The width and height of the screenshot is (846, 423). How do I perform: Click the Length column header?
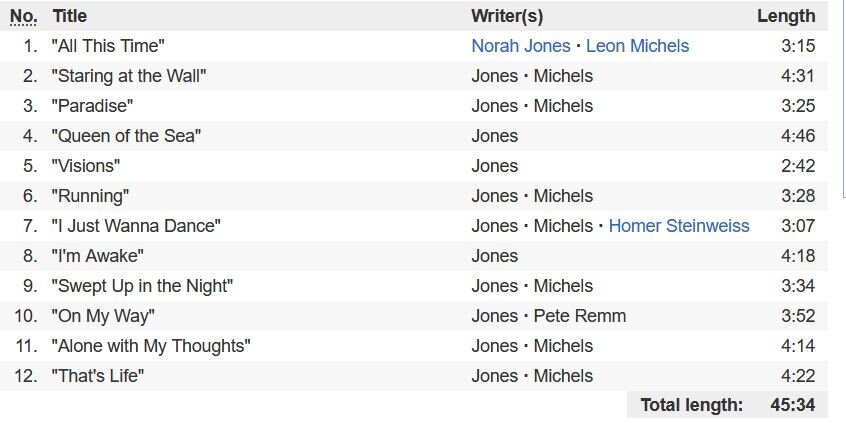point(786,16)
